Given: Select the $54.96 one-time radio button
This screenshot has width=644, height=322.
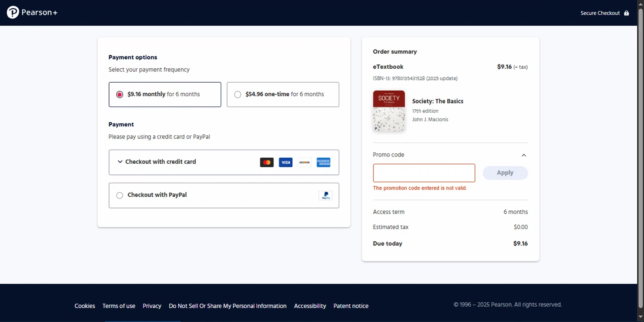Looking at the screenshot, I should click(x=237, y=95).
